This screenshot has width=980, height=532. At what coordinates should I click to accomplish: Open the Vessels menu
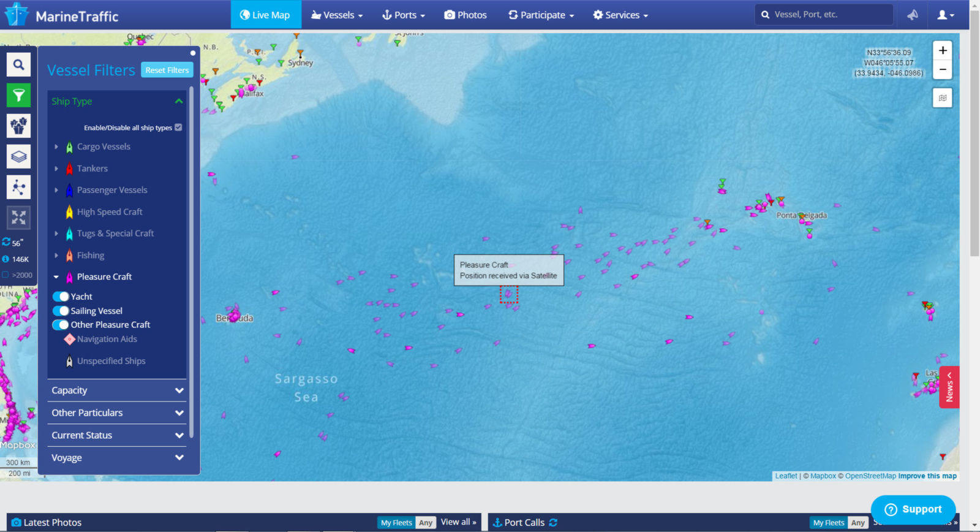(337, 15)
